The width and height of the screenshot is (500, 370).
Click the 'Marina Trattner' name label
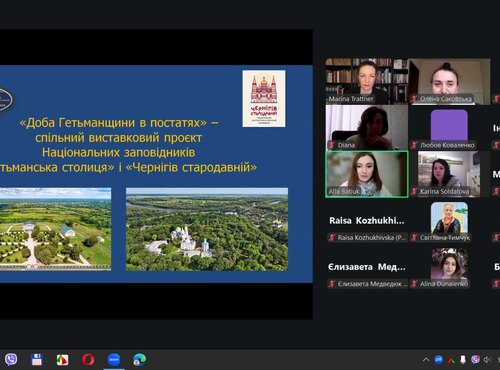click(x=351, y=99)
